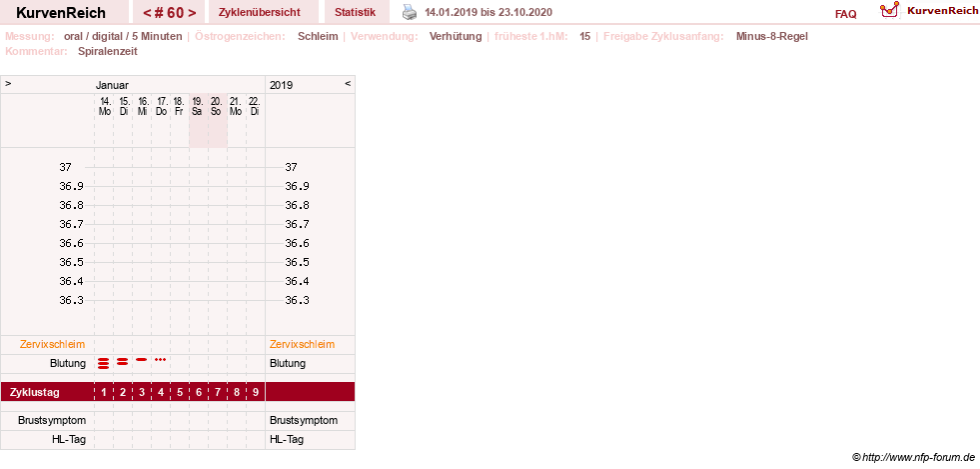980x469 pixels.
Task: Click the right '36.3' temperature axis label
Action: click(x=297, y=300)
